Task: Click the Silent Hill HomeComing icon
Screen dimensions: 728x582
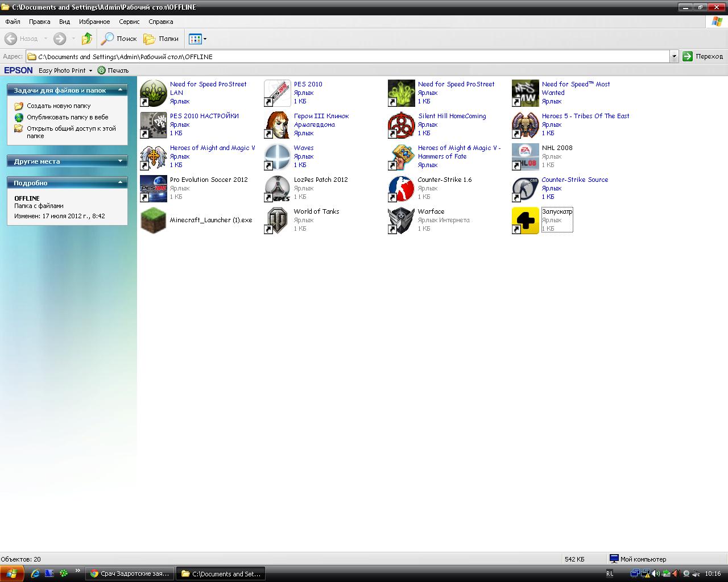Action: click(x=402, y=125)
